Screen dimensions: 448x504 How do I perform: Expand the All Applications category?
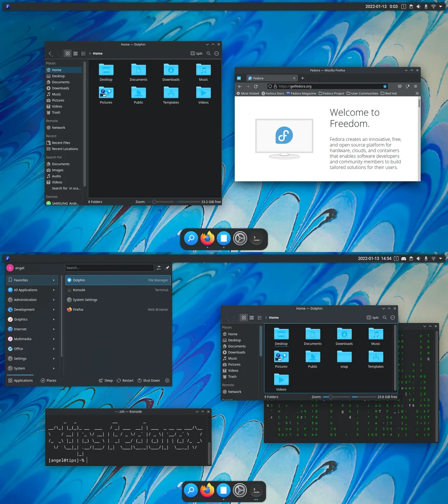click(25, 290)
